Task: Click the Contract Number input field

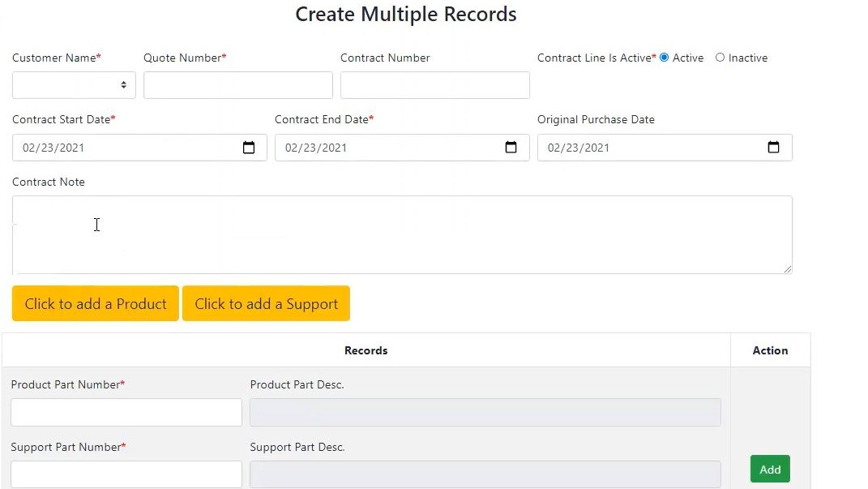Action: 434,85
